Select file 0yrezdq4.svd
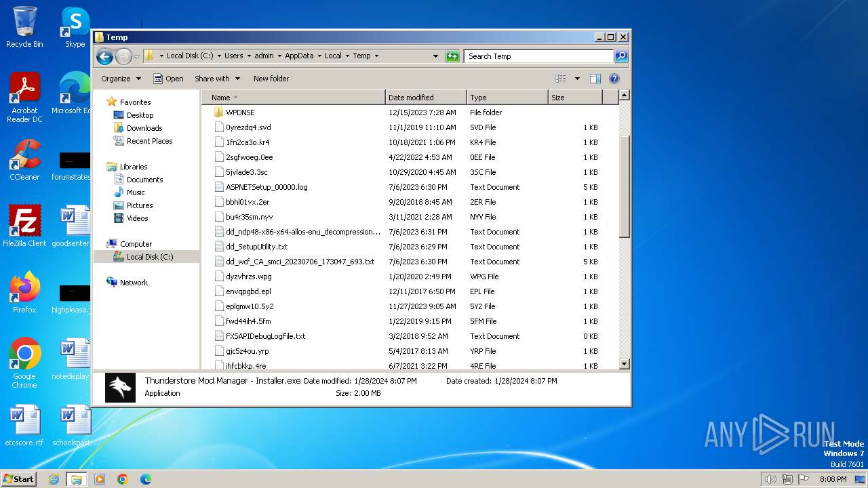This screenshot has width=868, height=488. [248, 127]
